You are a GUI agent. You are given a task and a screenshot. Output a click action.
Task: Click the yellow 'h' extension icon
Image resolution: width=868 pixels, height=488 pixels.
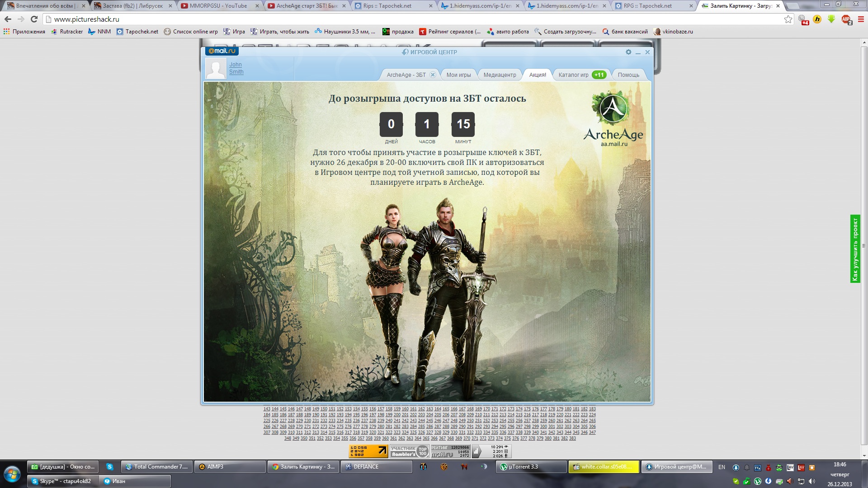817,19
